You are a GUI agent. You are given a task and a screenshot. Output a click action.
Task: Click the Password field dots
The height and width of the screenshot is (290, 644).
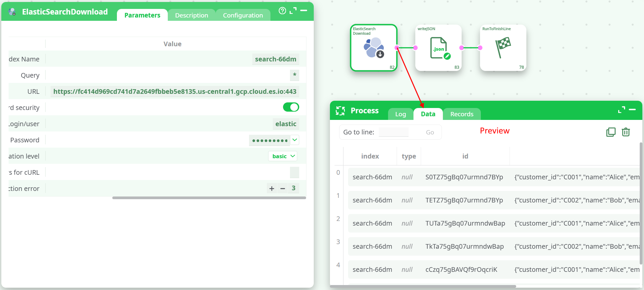[x=269, y=140]
